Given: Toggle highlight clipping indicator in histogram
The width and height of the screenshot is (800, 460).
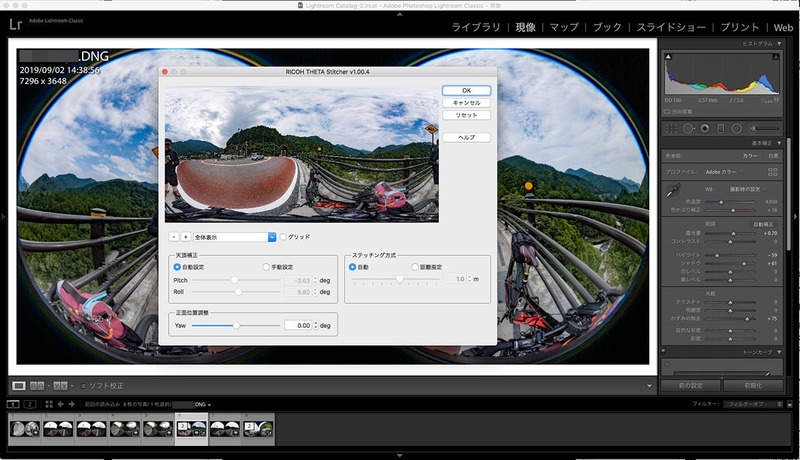Looking at the screenshot, I should tap(776, 57).
